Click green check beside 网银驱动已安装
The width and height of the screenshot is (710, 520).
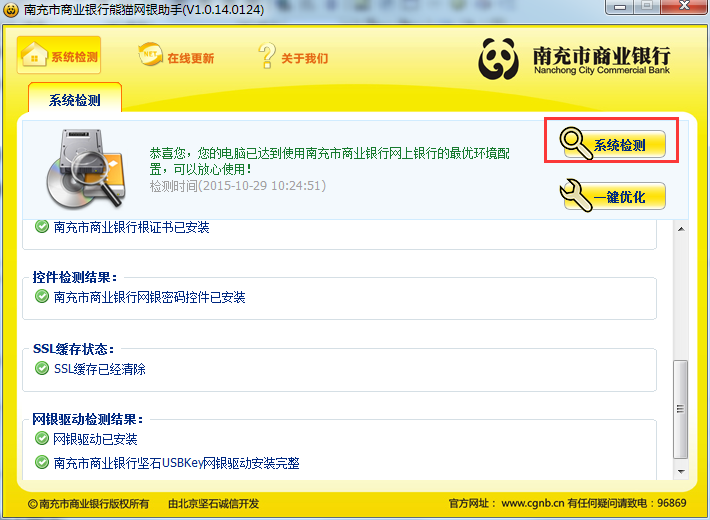tap(42, 438)
